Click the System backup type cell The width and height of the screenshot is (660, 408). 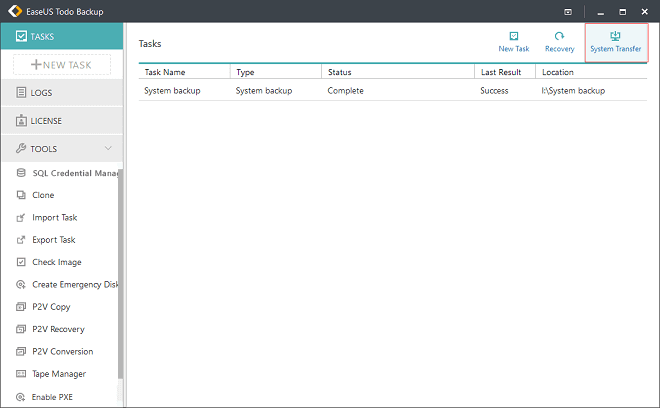(263, 91)
